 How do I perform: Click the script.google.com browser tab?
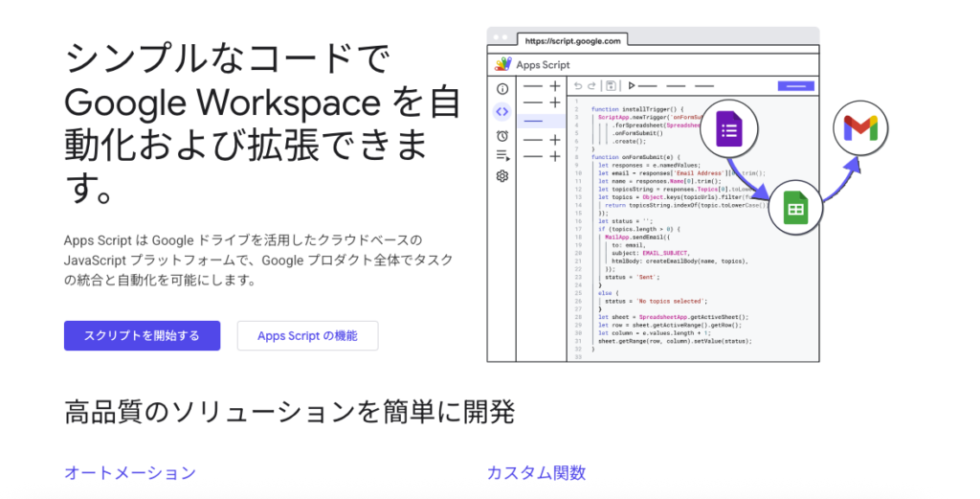coord(572,41)
